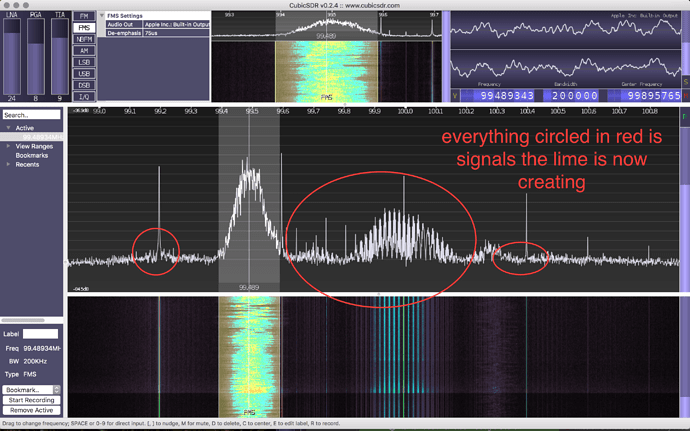
Task: Expand the Recents tree node
Action: [x=8, y=164]
